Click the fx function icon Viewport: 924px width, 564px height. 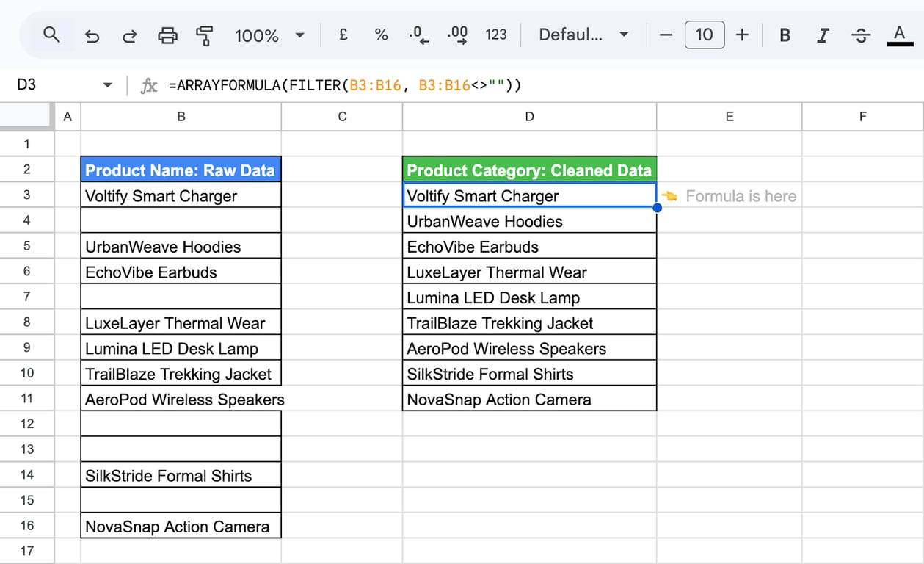tap(149, 85)
